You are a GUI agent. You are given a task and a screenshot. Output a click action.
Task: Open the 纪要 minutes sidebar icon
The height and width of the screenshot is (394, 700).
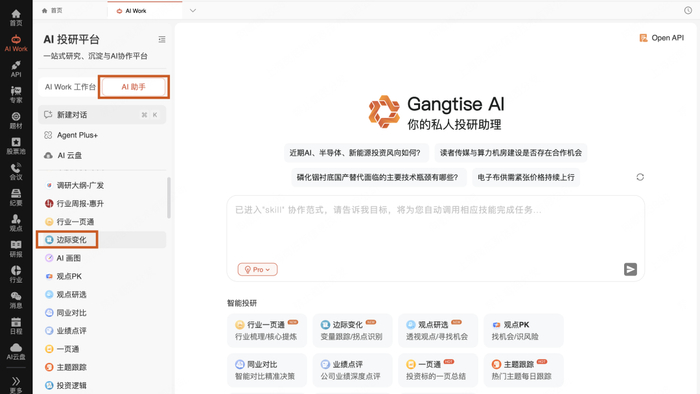pyautogui.click(x=16, y=198)
